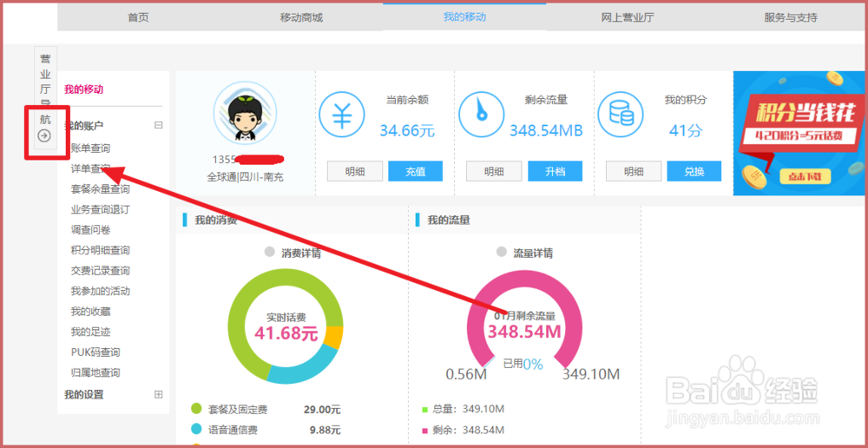Click the 剩余：348.54M entry

[464, 430]
